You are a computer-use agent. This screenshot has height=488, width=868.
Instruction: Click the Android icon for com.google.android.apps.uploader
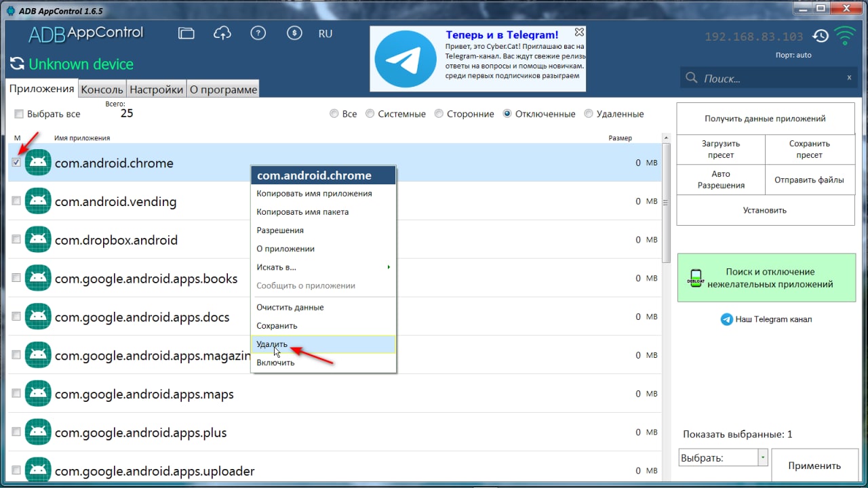[x=39, y=471]
